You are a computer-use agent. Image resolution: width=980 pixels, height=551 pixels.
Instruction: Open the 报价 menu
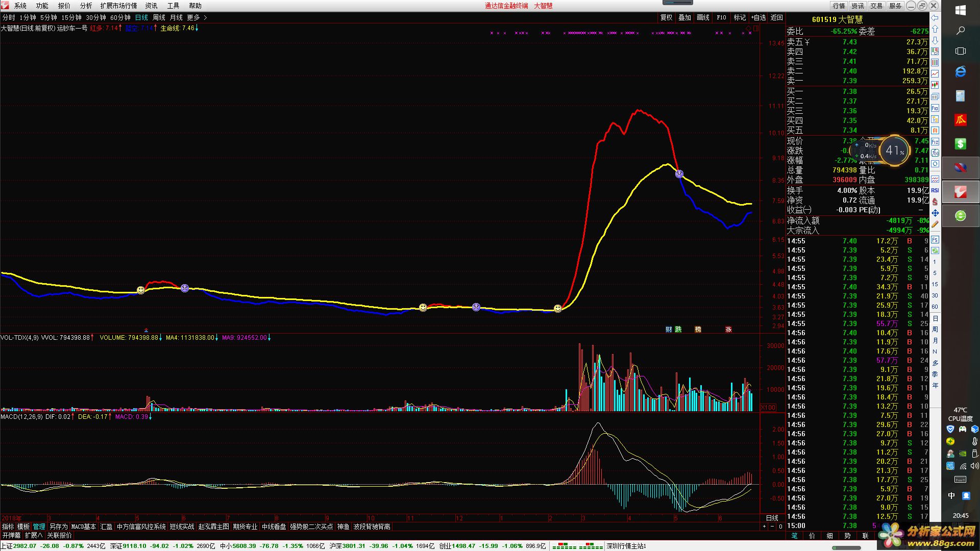(x=64, y=6)
